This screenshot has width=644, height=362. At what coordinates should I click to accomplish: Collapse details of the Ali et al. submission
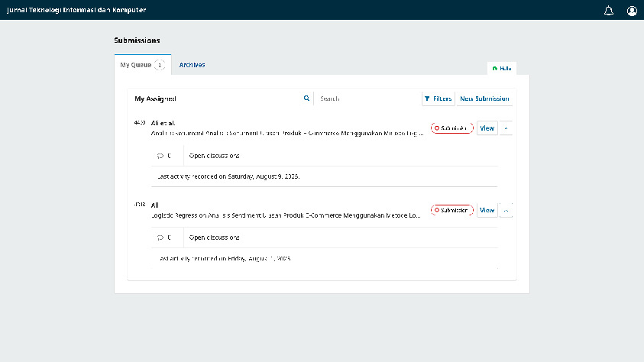506,128
